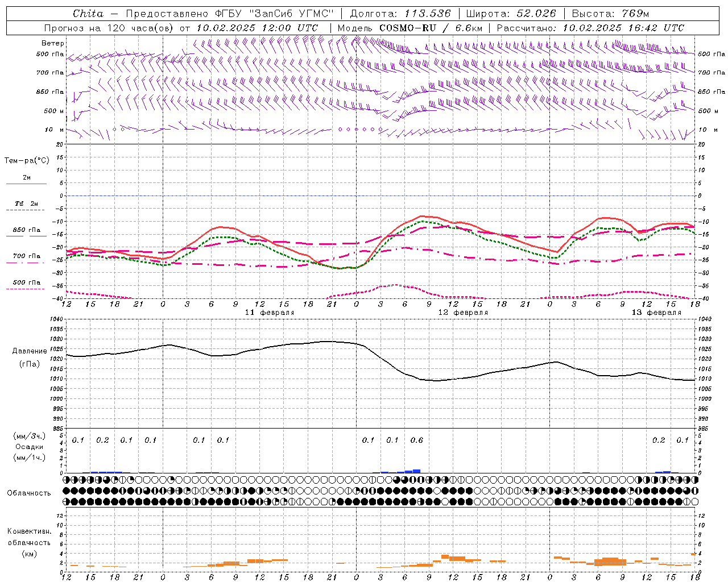Click the "500 гПа" temperature legend line sample
This screenshot has height=582, width=728.
(x=26, y=289)
